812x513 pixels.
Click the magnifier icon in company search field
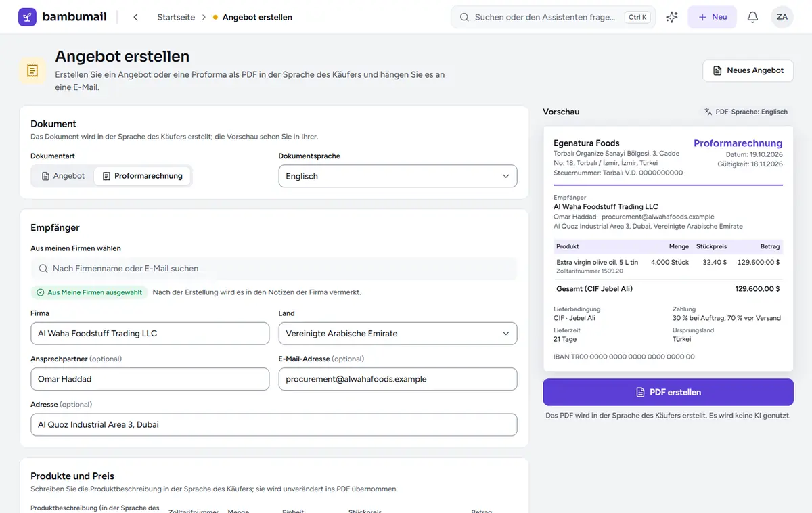click(x=43, y=269)
